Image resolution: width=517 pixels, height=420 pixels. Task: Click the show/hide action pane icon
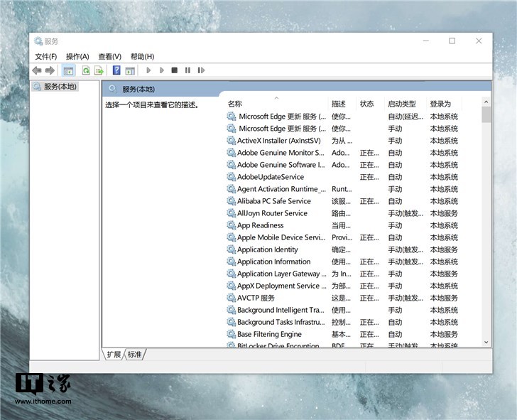[x=130, y=70]
